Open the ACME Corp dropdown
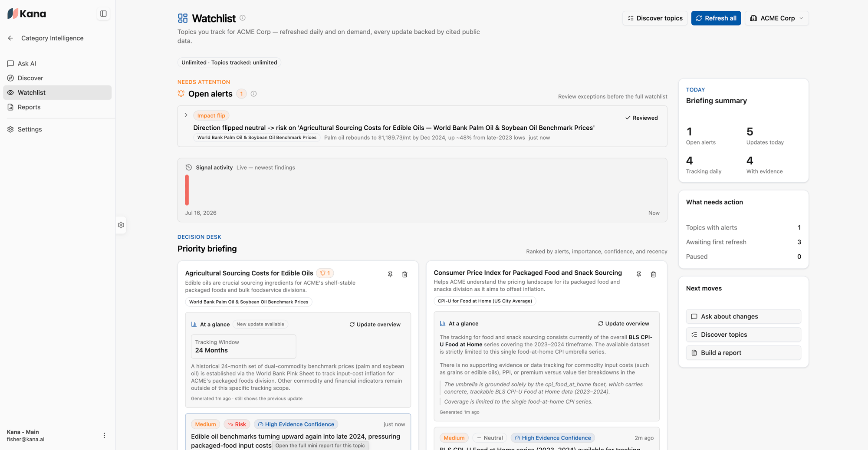Screen dimensions: 868x450 coord(777,18)
